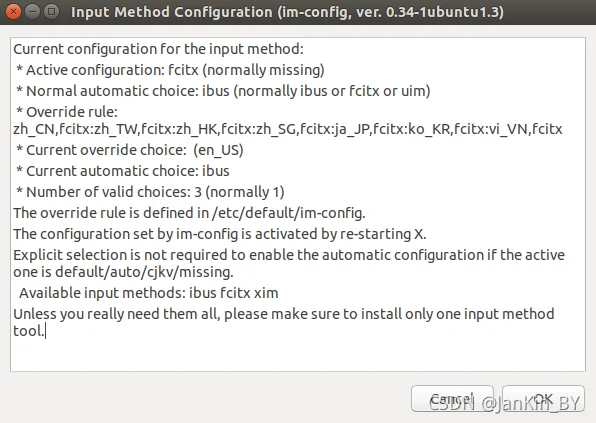
Task: Place cursor in 'Current configuration for the input method' line
Action: click(159, 49)
